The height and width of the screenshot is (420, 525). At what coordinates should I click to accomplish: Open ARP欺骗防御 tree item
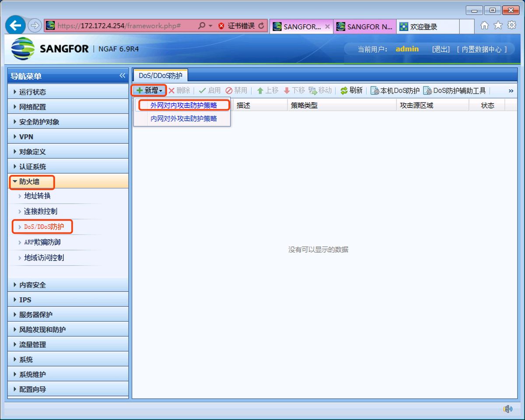[x=42, y=242]
